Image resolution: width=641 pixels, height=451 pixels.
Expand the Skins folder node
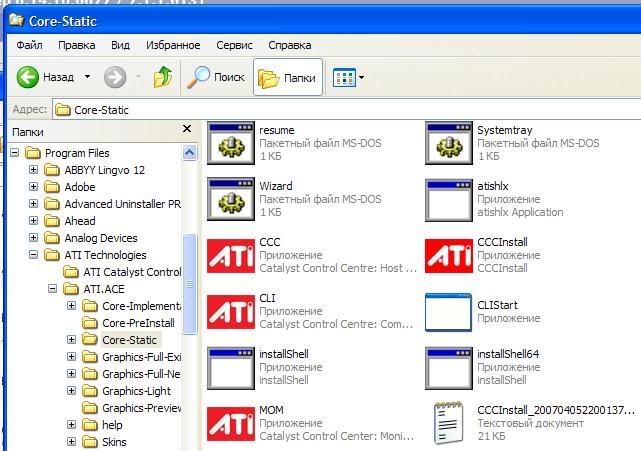tap(71, 442)
